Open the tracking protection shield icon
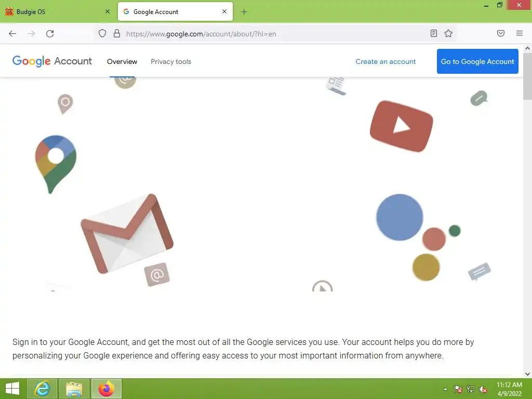 pos(102,33)
